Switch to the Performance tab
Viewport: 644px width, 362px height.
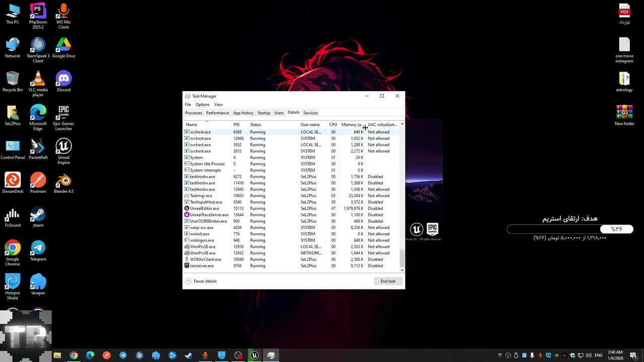point(217,113)
